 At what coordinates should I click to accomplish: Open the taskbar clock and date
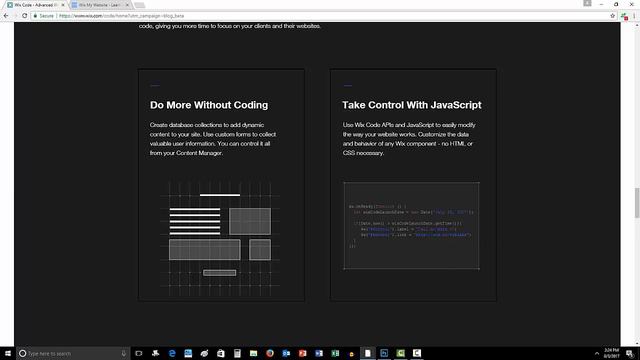(x=611, y=353)
